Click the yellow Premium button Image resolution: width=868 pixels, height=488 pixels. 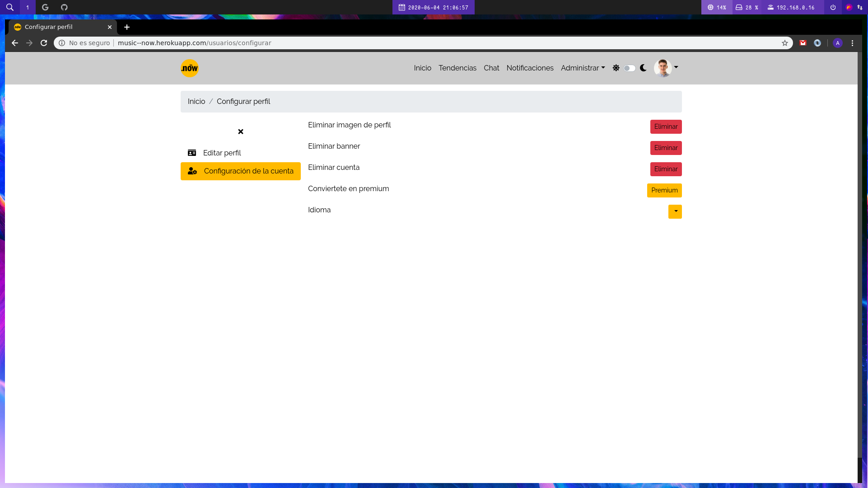[x=664, y=190]
